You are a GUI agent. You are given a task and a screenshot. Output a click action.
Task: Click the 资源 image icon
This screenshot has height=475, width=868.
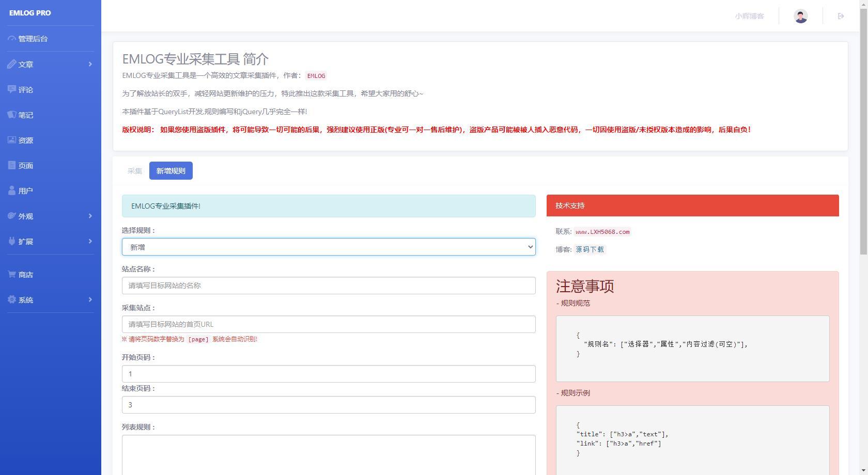pyautogui.click(x=12, y=140)
